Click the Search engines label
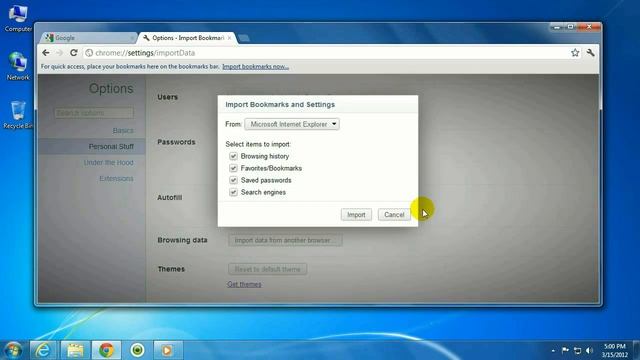 [x=263, y=192]
